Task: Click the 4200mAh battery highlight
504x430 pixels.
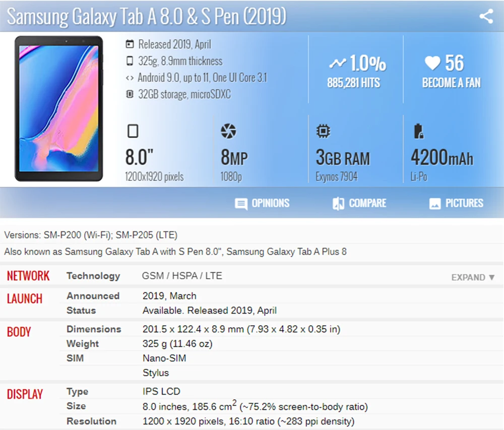Action: click(x=442, y=157)
